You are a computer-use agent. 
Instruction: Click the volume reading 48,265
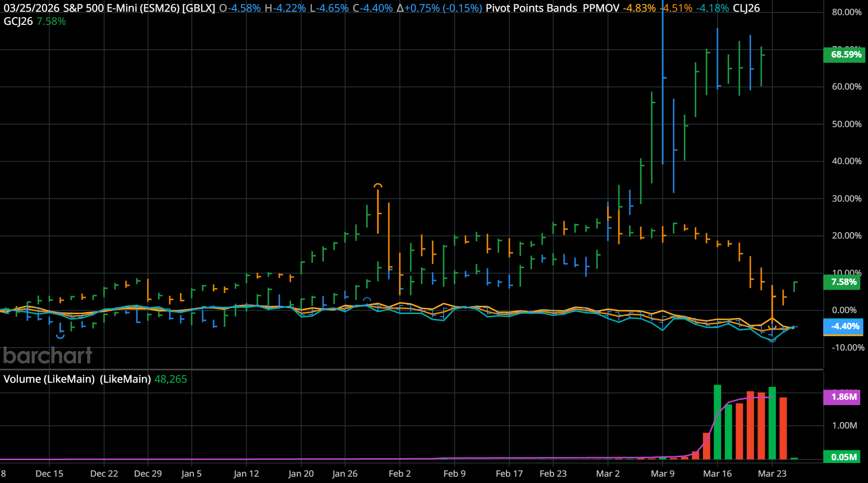(x=170, y=379)
